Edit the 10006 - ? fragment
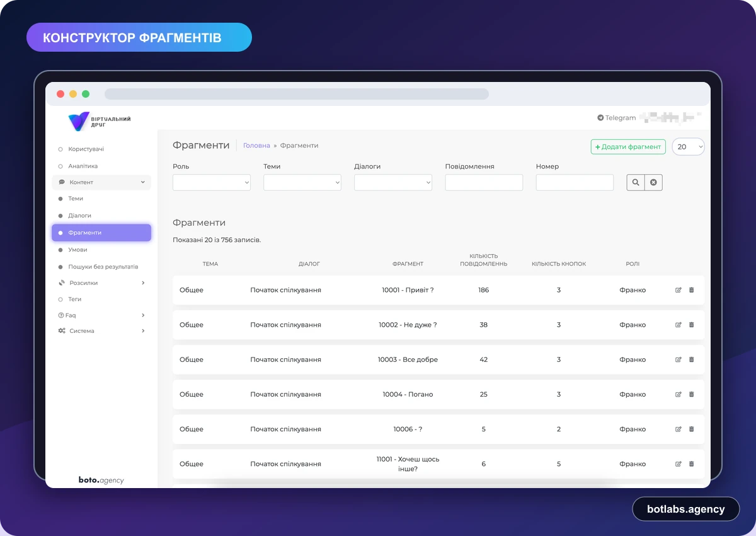756x536 pixels. tap(679, 429)
